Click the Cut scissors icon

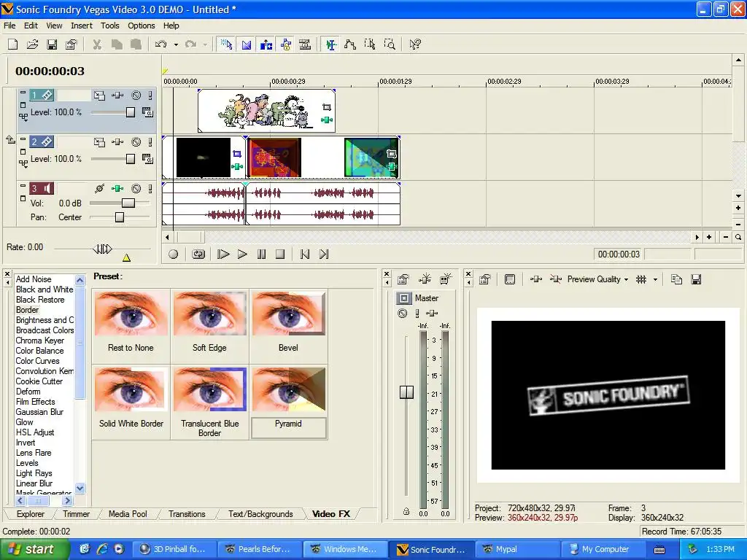[97, 44]
